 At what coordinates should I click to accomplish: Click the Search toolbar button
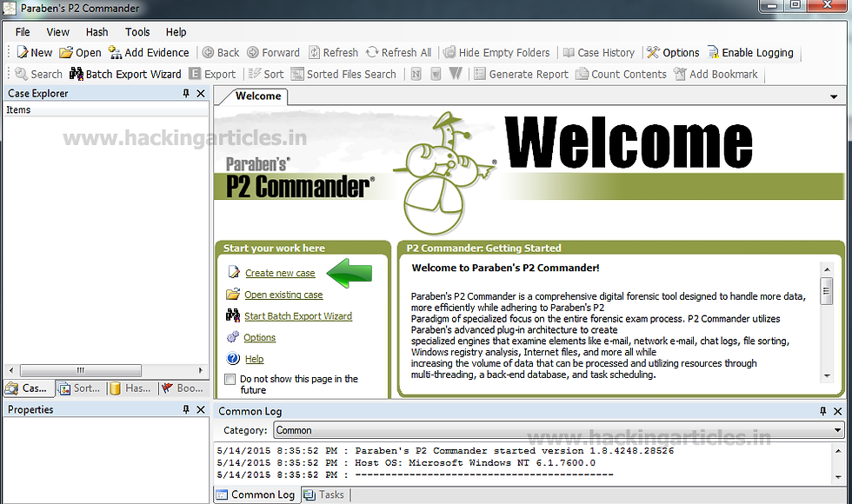(x=38, y=75)
